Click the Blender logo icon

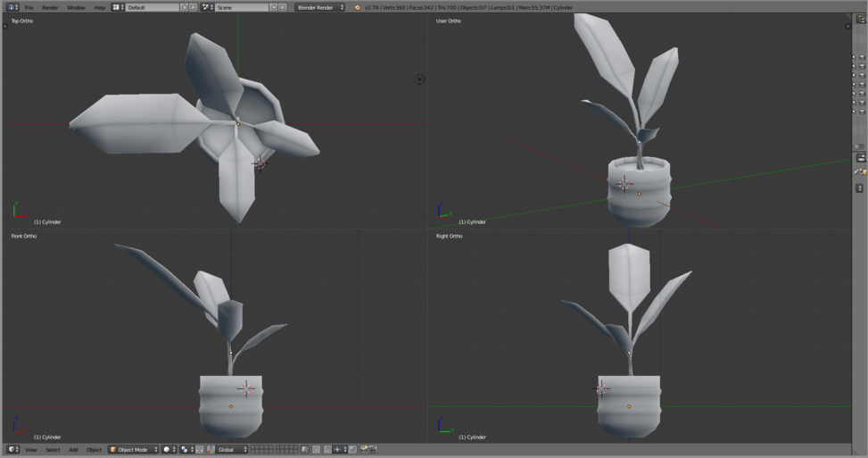pos(357,7)
